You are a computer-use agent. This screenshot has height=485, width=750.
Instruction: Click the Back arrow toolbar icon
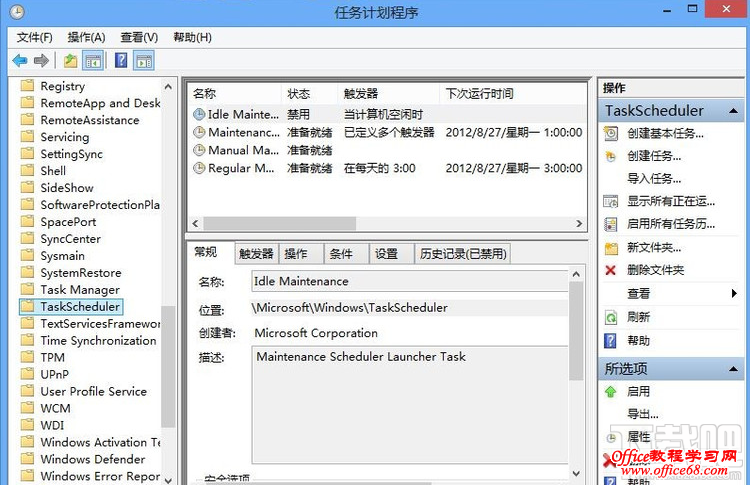(20, 61)
